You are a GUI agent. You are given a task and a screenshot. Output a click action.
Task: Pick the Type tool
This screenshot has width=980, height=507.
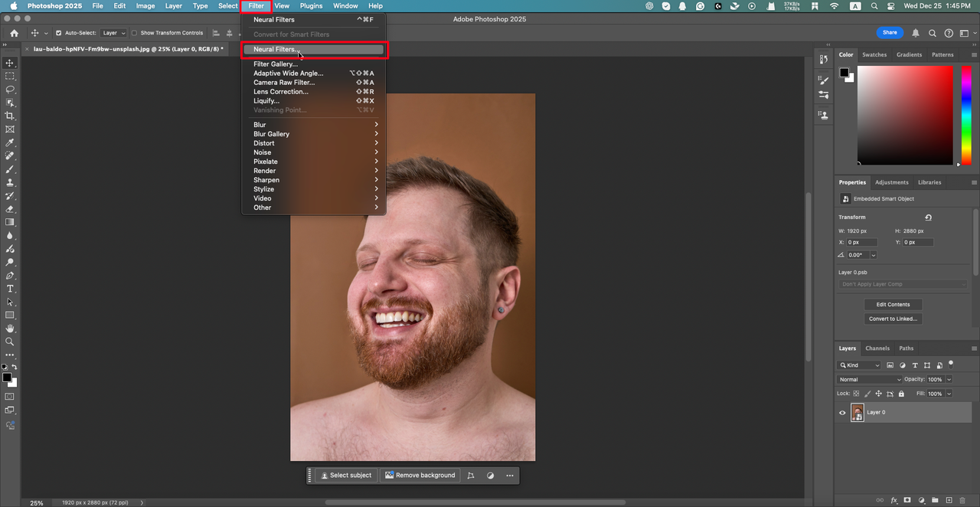pos(10,289)
